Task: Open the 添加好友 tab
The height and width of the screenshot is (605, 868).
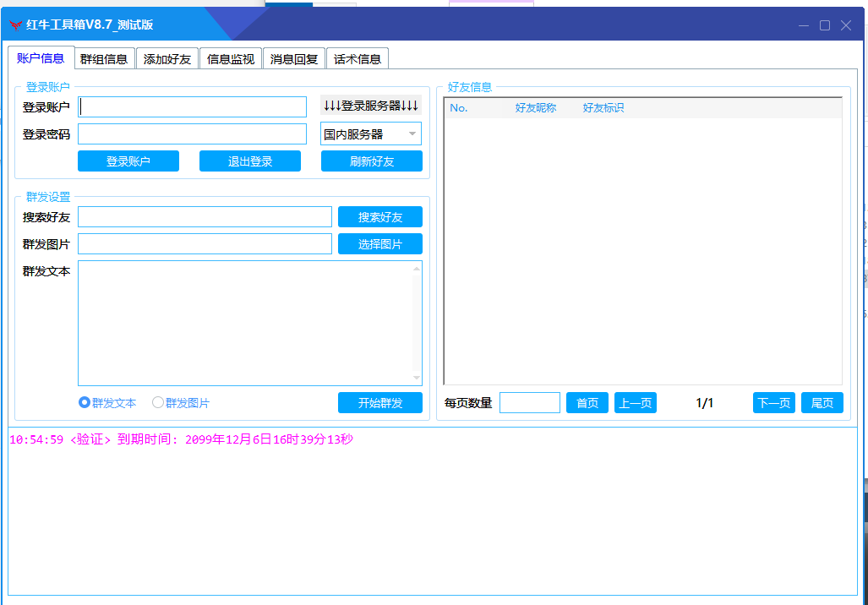Action: 167,59
